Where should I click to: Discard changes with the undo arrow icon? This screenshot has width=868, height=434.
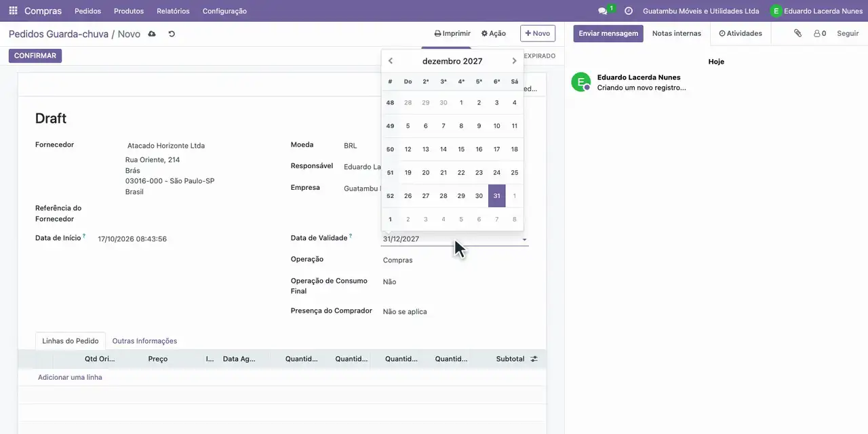tap(172, 34)
